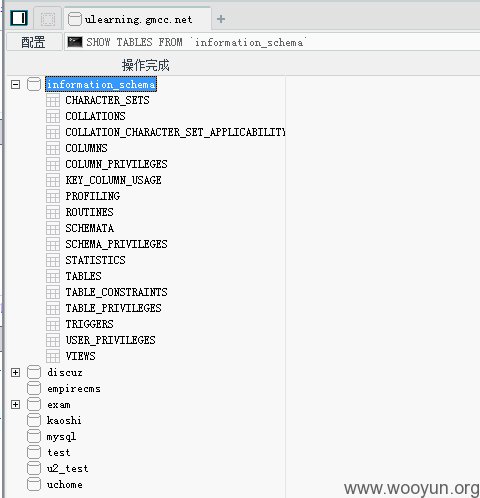The width and height of the screenshot is (480, 498).
Task: Click the VIEWS table icon
Action: coord(53,356)
